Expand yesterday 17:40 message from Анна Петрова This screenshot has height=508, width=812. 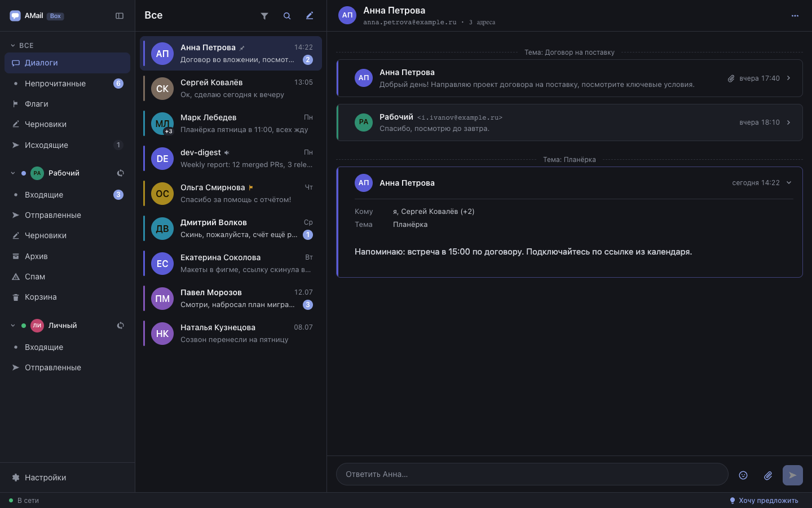tap(789, 78)
